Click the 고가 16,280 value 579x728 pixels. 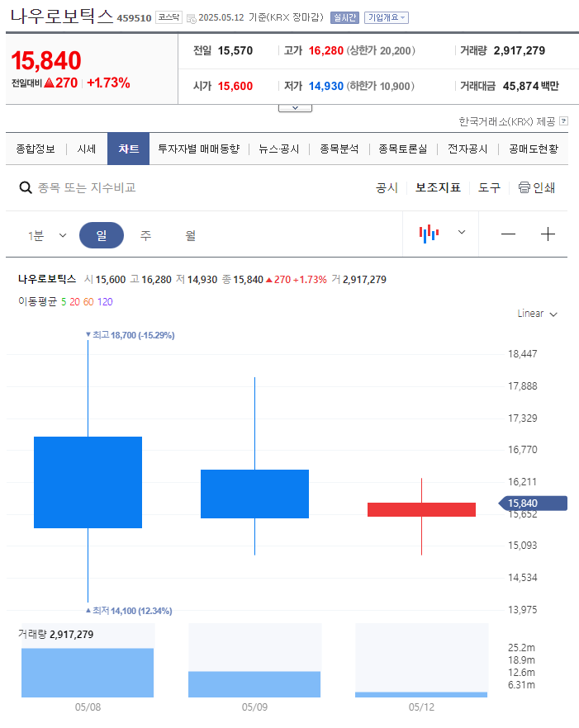click(x=325, y=50)
